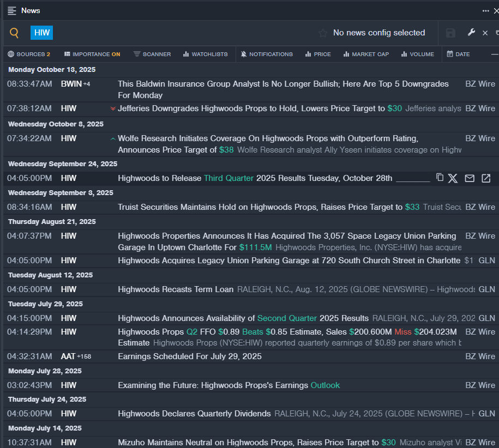The width and height of the screenshot is (499, 448).
Task: Star the news config as favorite
Action: pyautogui.click(x=323, y=33)
